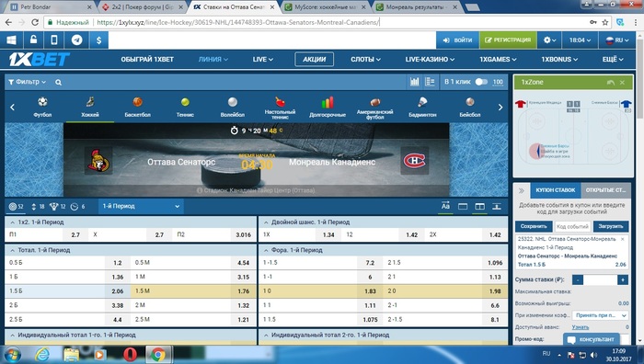Click the Загрузить button in bet slip
This screenshot has height=364, width=644.
pos(610,226)
